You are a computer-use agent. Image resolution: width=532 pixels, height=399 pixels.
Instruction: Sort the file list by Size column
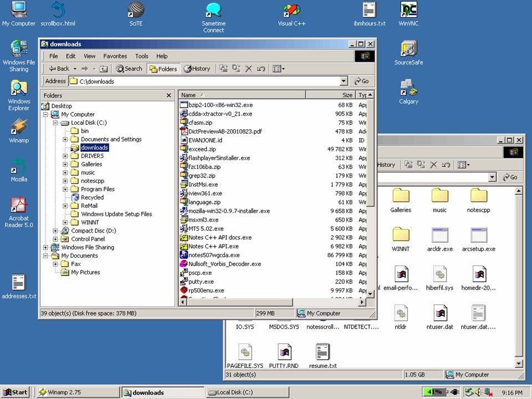click(330, 95)
